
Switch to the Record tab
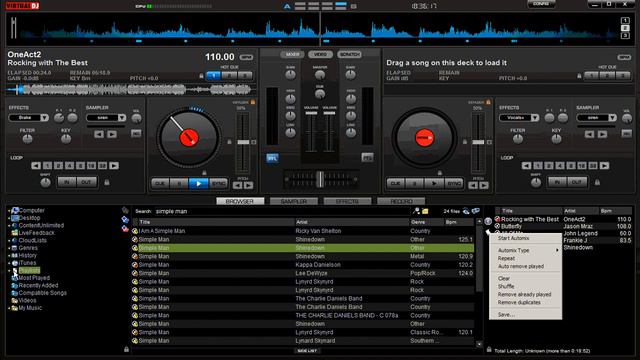(x=401, y=201)
